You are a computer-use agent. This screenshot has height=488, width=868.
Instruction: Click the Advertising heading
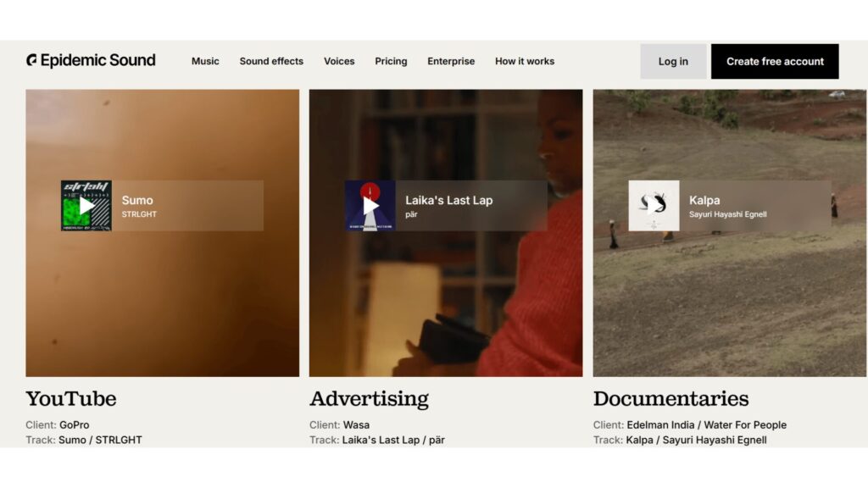coord(370,399)
